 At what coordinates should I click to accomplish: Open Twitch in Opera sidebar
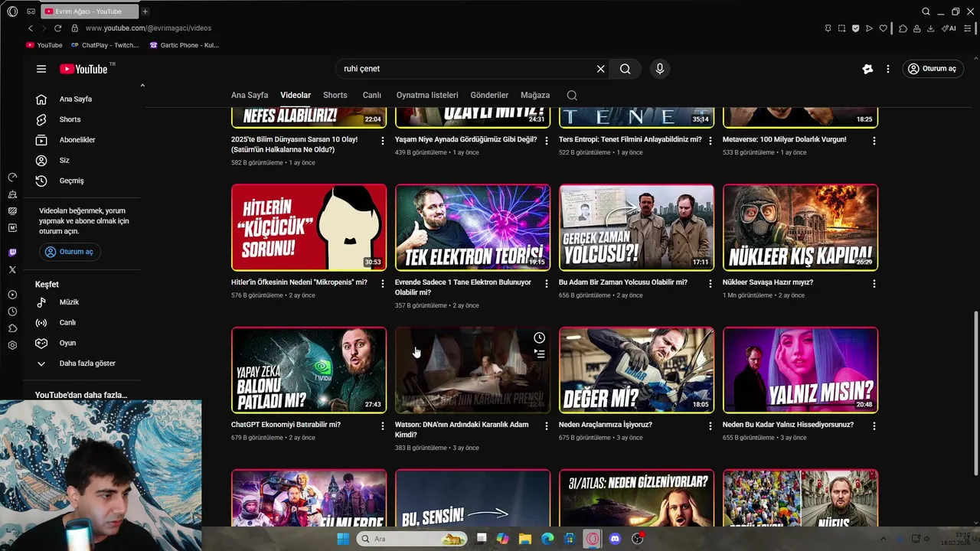[x=12, y=253]
